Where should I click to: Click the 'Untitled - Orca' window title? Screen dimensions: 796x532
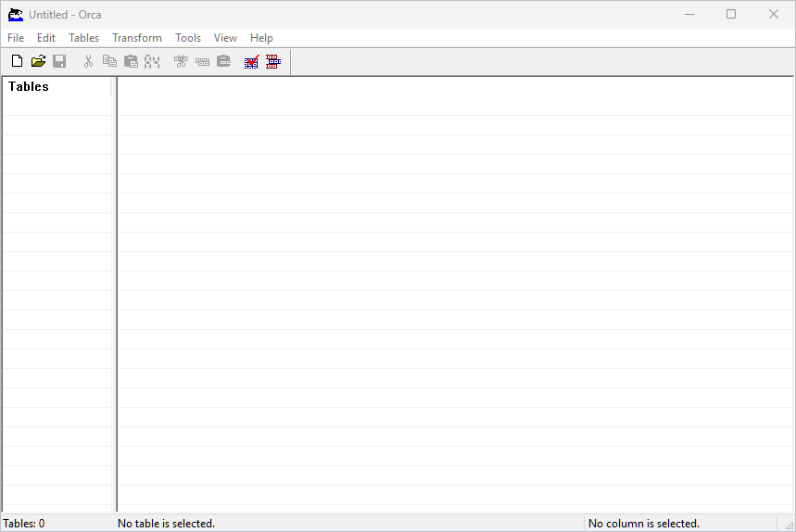(65, 15)
